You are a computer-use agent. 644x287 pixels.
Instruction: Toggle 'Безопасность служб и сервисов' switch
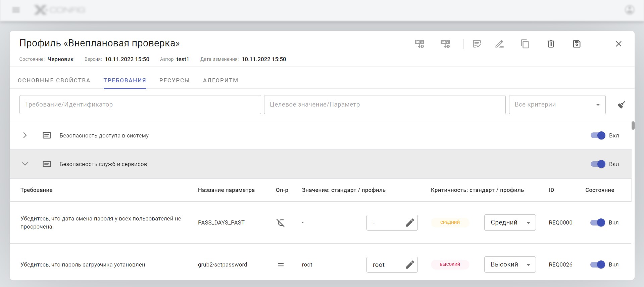(x=598, y=164)
